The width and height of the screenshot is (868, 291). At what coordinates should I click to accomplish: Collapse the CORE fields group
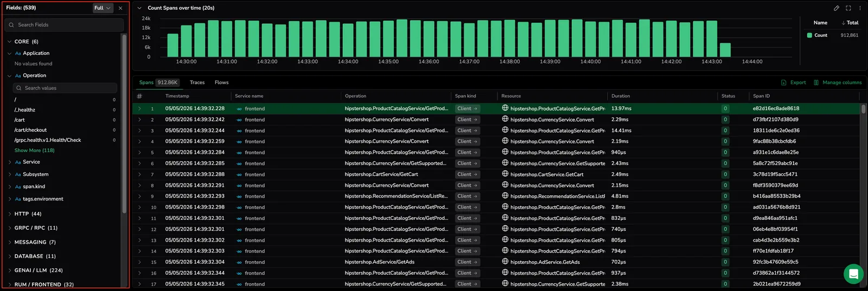pyautogui.click(x=9, y=42)
